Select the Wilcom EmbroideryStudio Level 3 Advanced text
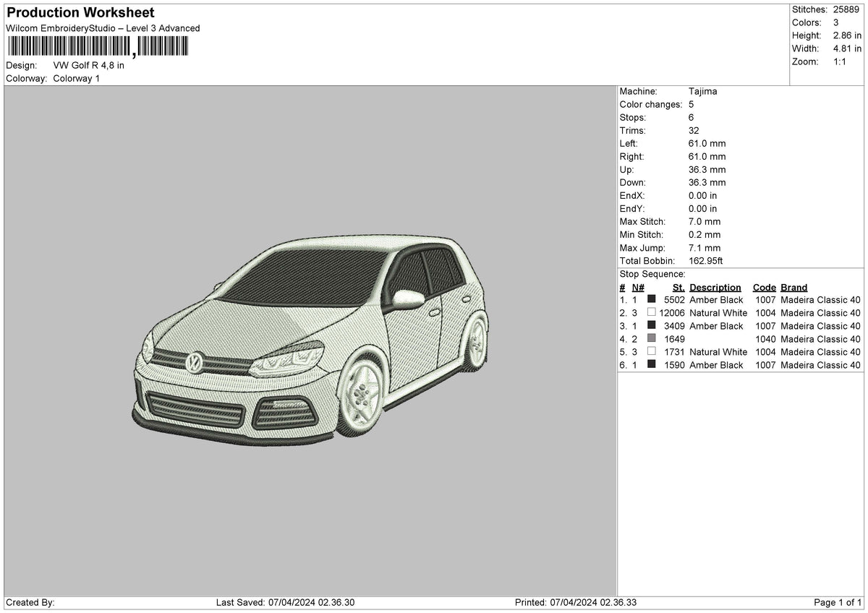The image size is (868, 613). click(103, 28)
